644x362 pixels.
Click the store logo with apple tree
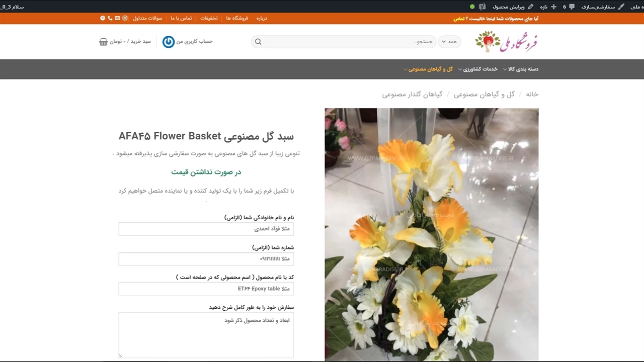pos(506,42)
